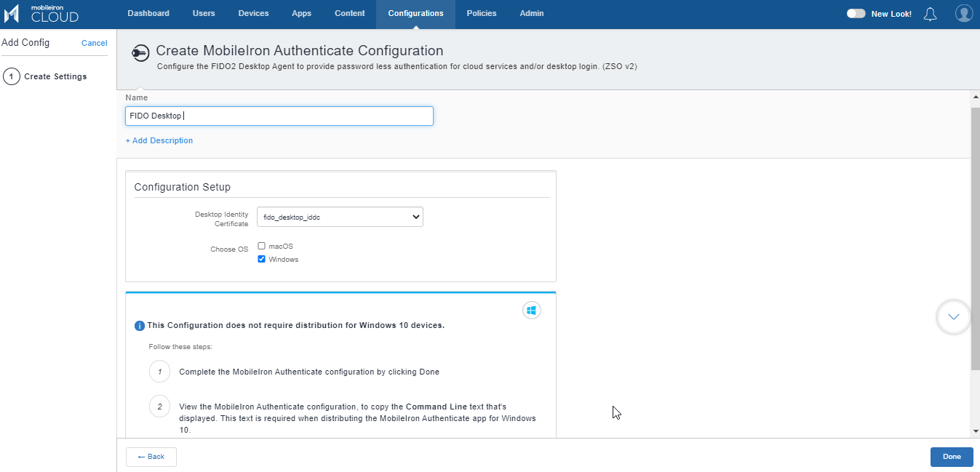The height and width of the screenshot is (472, 980).
Task: Click into the Name input field
Action: coord(279,116)
